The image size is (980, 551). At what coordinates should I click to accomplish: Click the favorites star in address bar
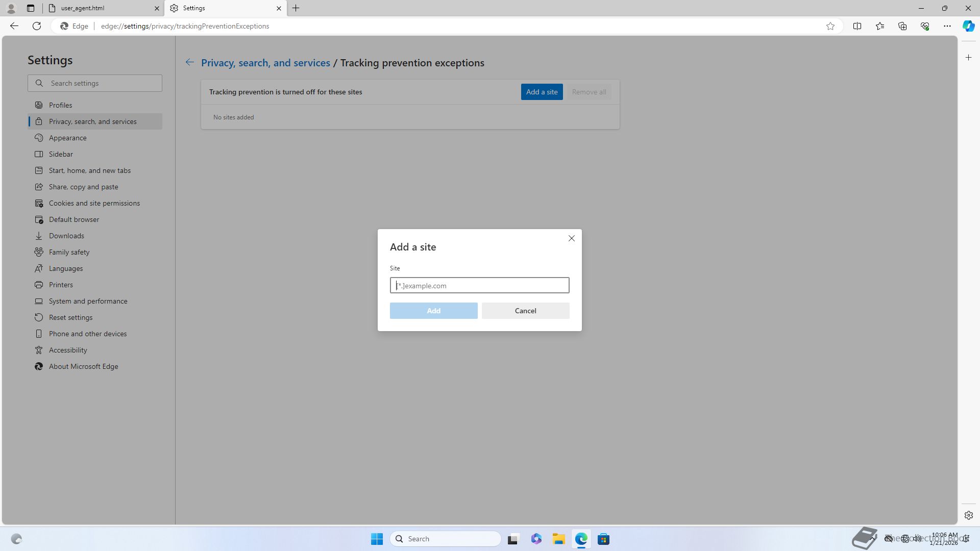point(830,26)
